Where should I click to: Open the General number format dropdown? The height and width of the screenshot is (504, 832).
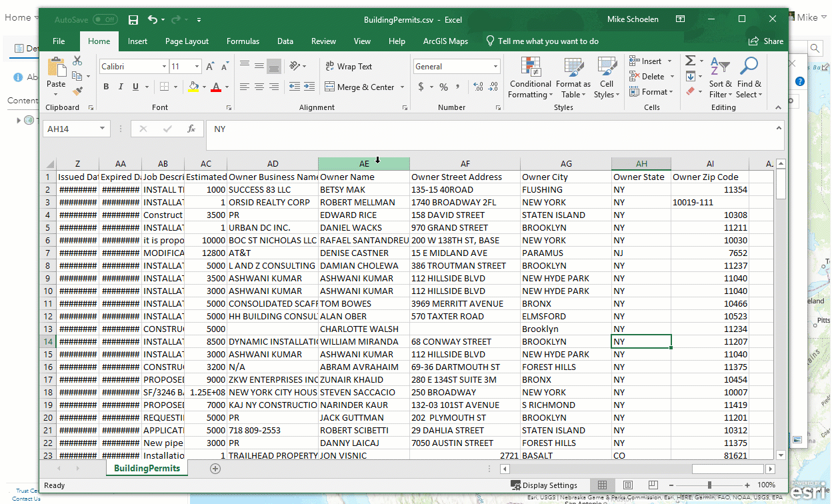[495, 67]
